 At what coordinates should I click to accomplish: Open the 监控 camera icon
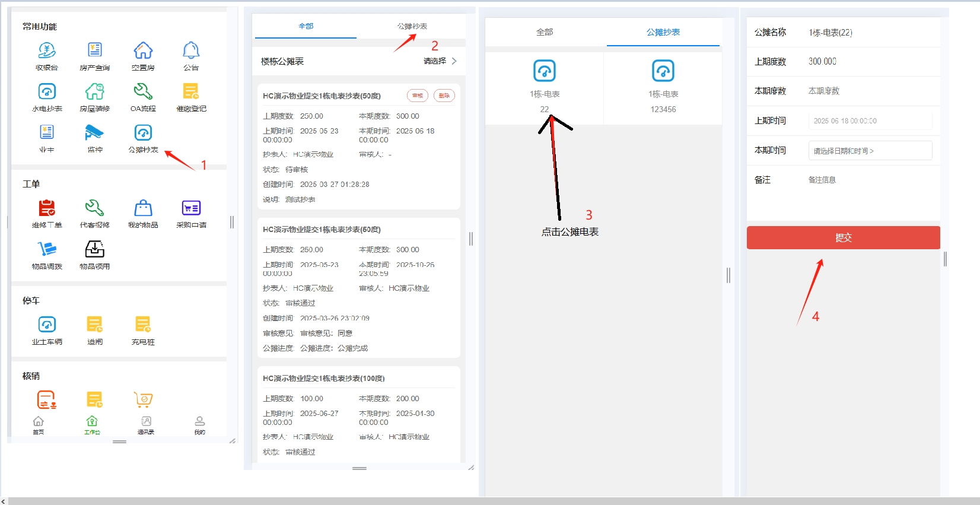95,134
